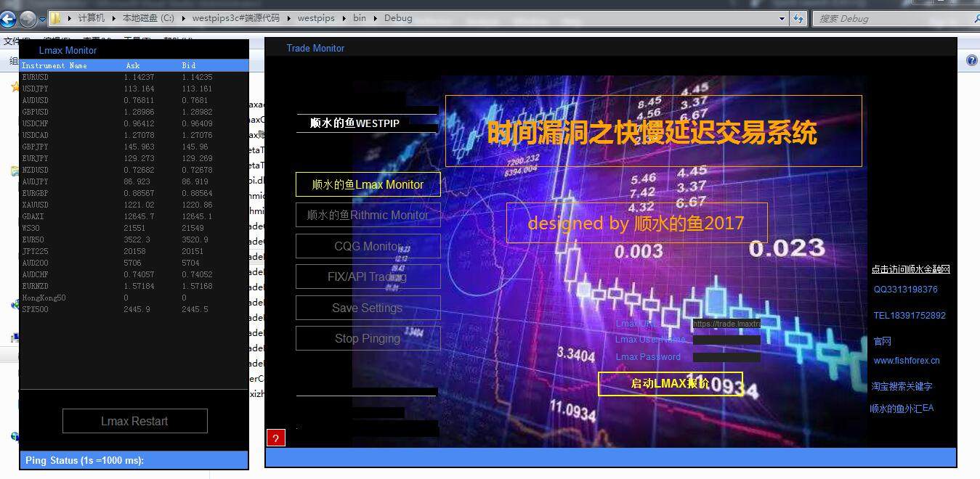
Task: Select the XAUUSD instrument row
Action: point(134,205)
